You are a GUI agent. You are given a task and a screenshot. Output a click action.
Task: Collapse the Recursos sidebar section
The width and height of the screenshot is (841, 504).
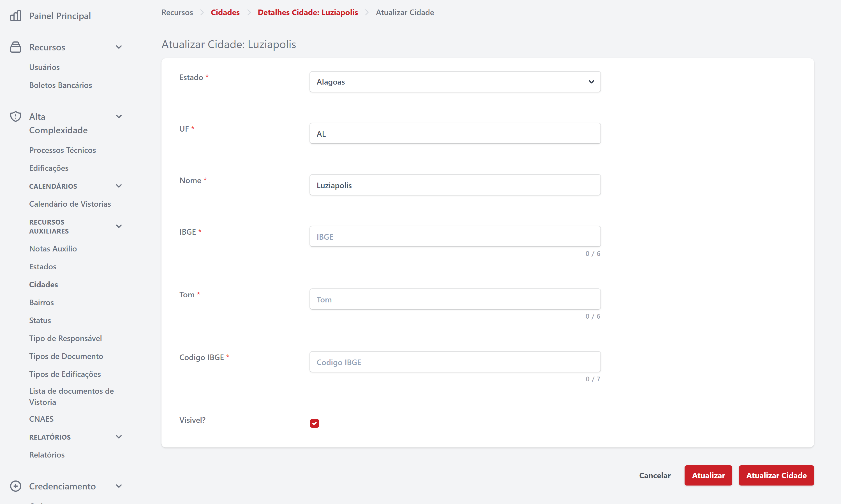[x=119, y=47]
